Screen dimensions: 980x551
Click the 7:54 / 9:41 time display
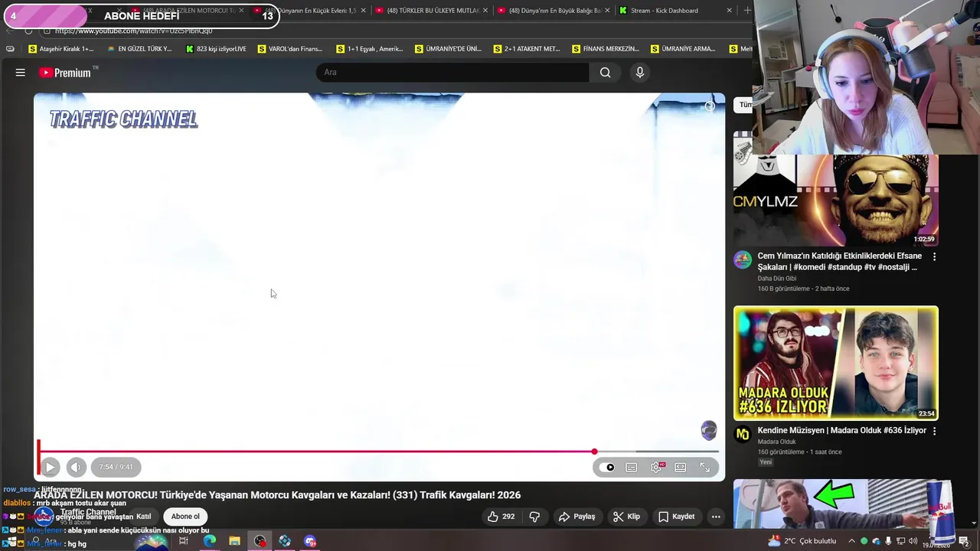pyautogui.click(x=116, y=467)
